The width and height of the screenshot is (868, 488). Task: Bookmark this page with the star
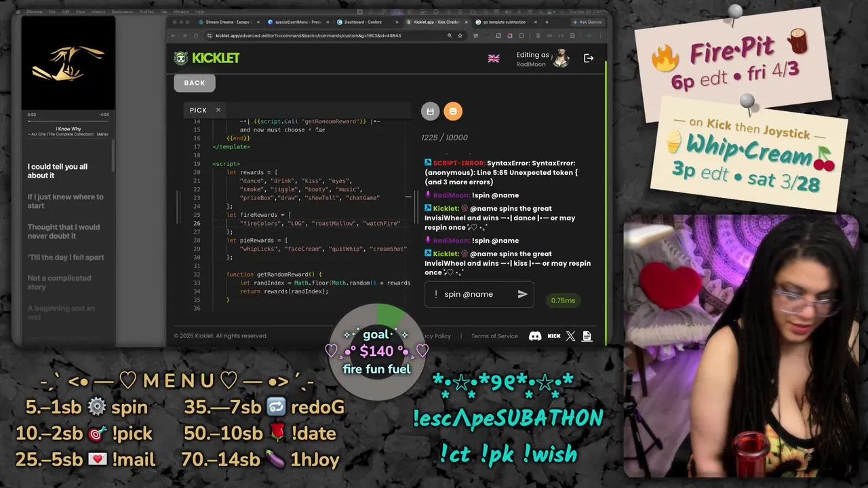tap(460, 35)
